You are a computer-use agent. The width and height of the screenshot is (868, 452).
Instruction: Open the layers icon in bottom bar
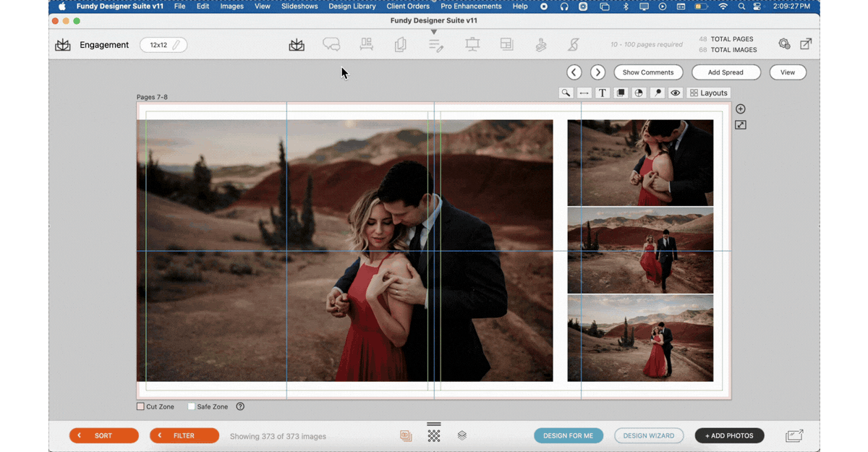(461, 436)
